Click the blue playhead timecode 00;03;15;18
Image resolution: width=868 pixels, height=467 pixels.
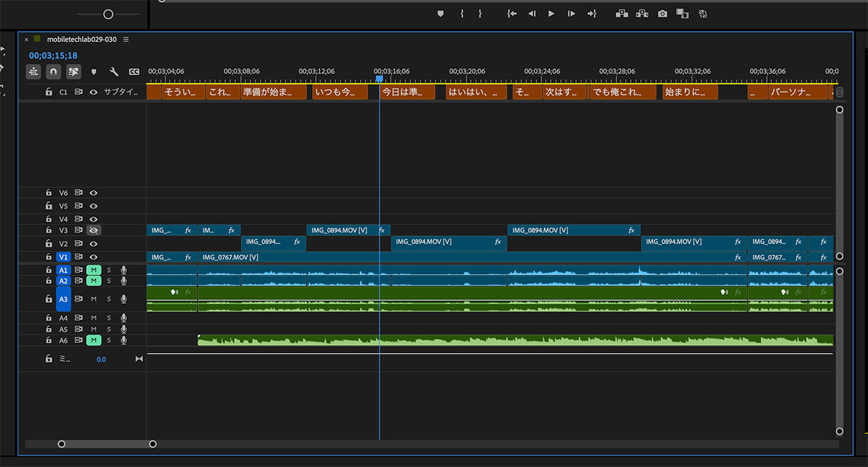[x=53, y=56]
